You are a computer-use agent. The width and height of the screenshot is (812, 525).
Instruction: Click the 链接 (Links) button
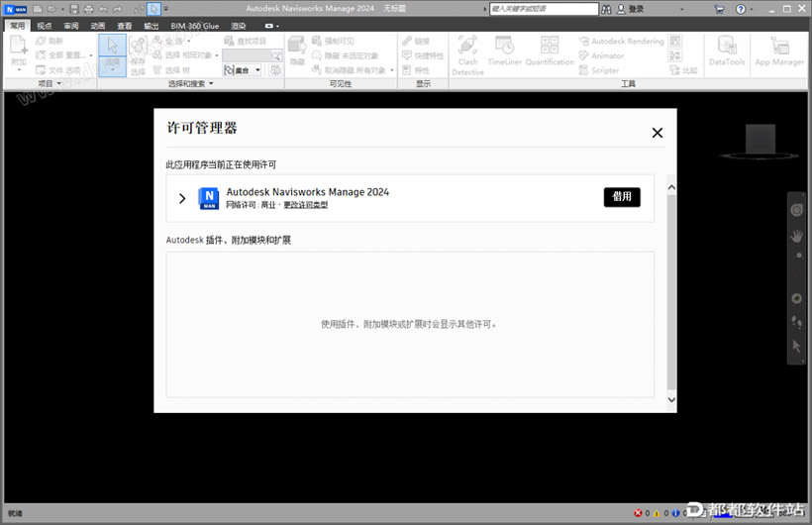click(416, 41)
